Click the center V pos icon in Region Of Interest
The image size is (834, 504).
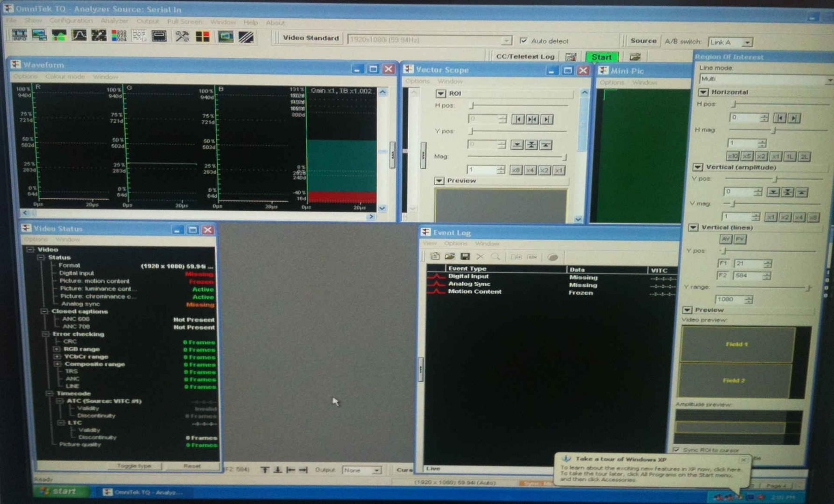(x=787, y=192)
